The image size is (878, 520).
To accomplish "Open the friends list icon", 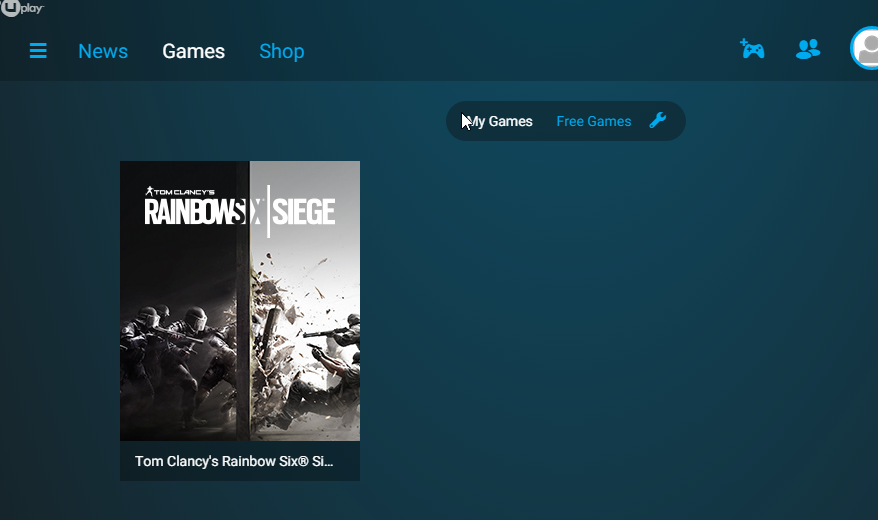I will click(808, 49).
